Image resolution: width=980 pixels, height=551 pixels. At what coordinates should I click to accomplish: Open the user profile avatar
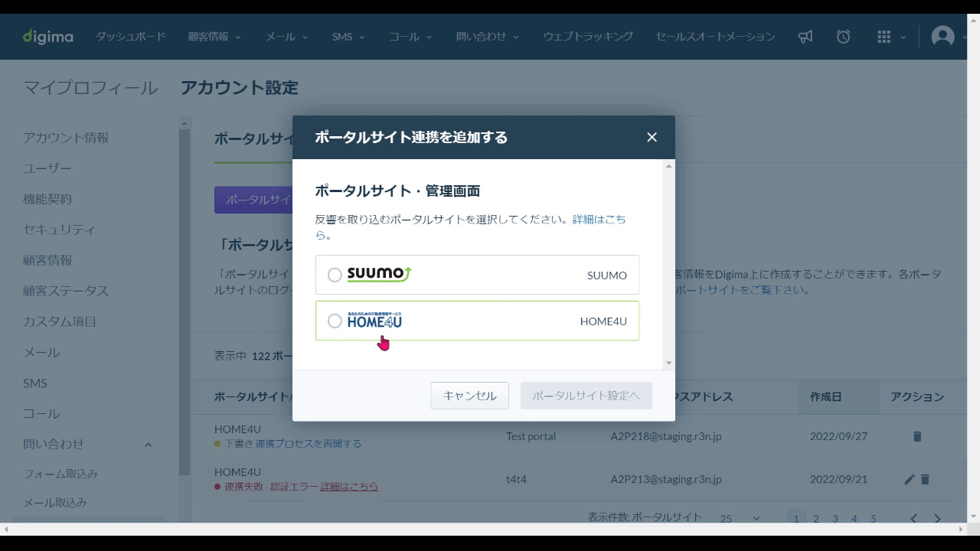(943, 36)
